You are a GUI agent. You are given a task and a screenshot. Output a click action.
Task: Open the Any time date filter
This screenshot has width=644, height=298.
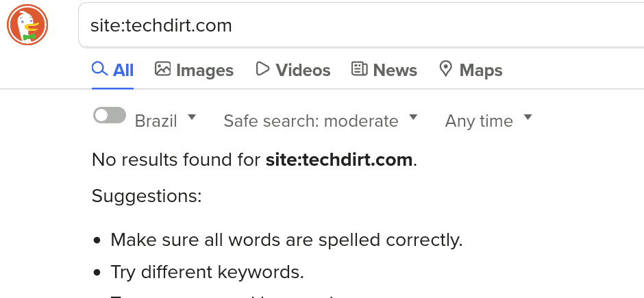(x=488, y=121)
